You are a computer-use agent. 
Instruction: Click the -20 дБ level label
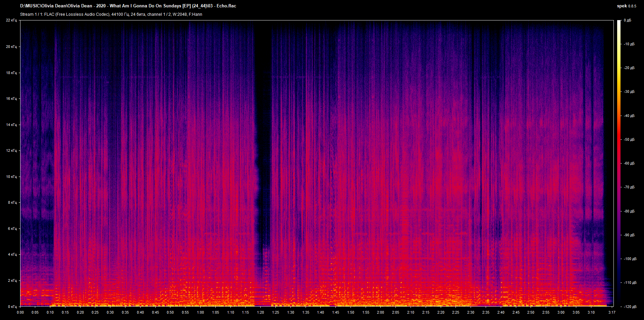coord(629,68)
